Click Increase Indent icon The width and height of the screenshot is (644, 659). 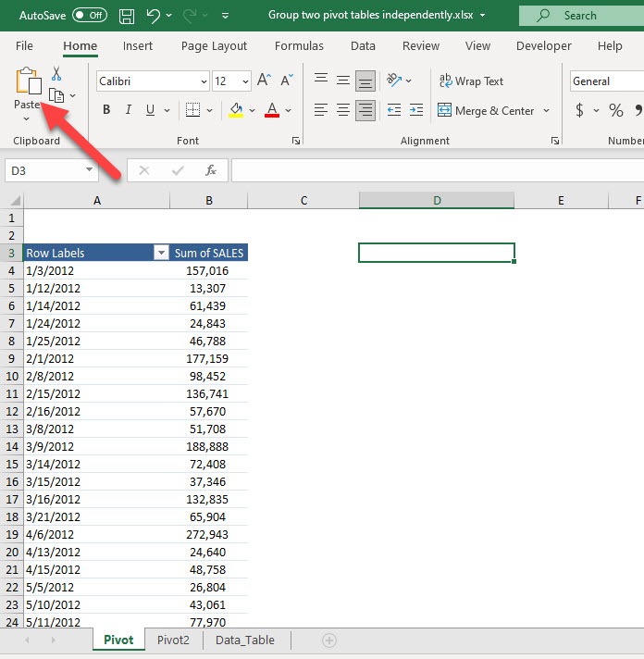(x=416, y=110)
